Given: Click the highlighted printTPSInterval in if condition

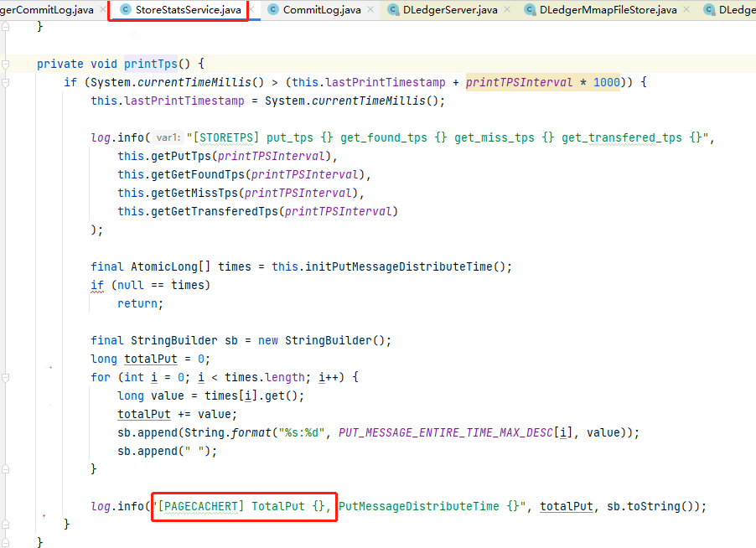Looking at the screenshot, I should [x=519, y=82].
